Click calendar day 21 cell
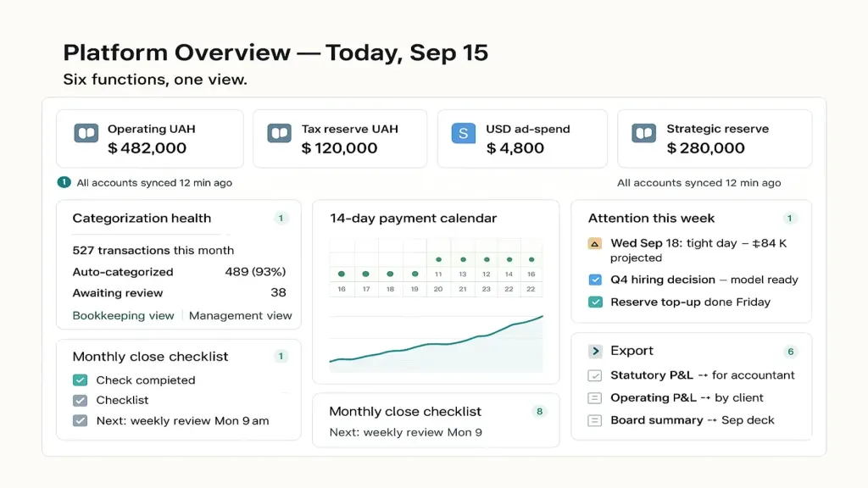 (x=463, y=290)
